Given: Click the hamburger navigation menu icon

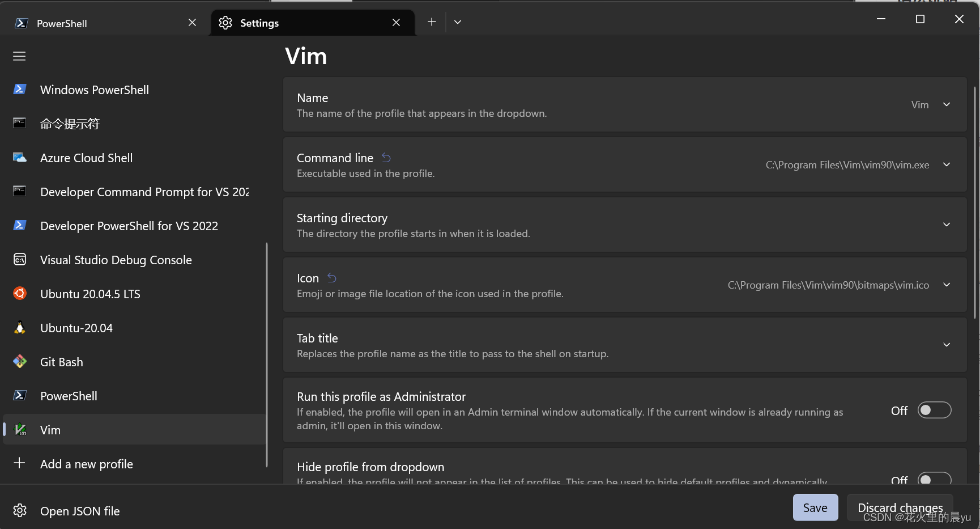Looking at the screenshot, I should pyautogui.click(x=19, y=56).
